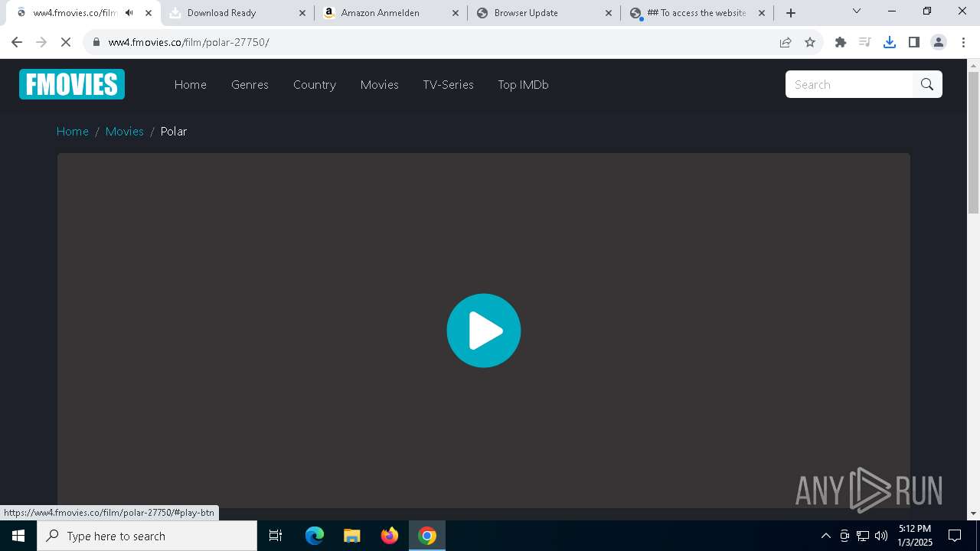Close the Download Ready tab
The width and height of the screenshot is (980, 551).
point(302,13)
